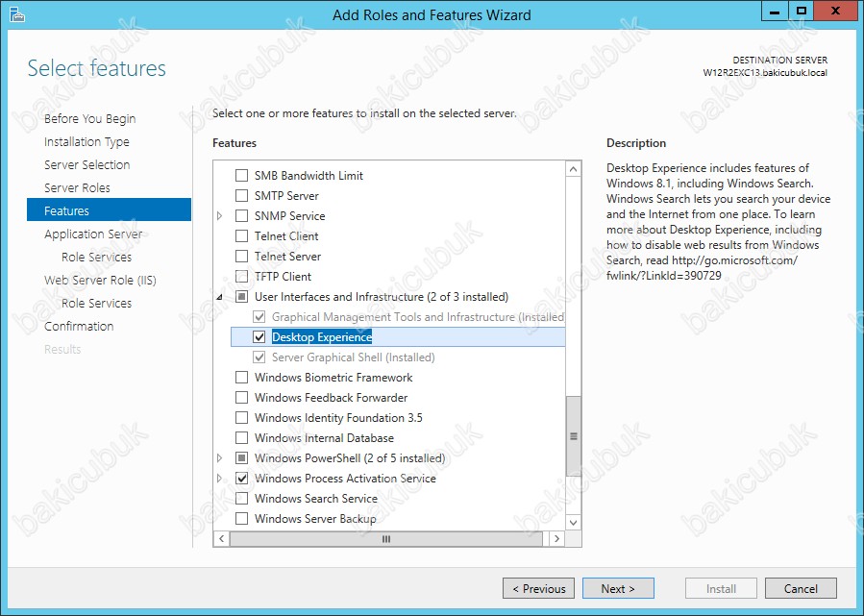
Task: Click the W12R2EXC13.bakicubuk.local server name
Action: point(765,72)
